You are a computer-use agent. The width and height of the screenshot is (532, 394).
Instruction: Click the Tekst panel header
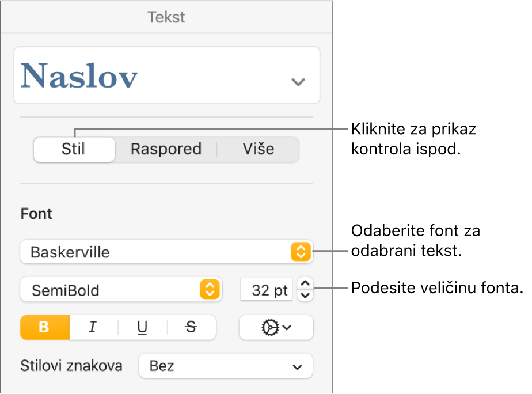166,17
